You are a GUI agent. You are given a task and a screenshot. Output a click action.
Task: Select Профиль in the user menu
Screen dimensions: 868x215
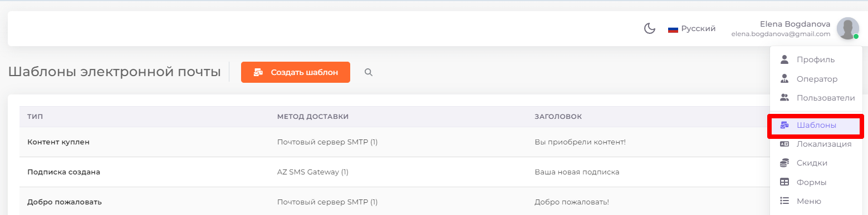coord(816,59)
